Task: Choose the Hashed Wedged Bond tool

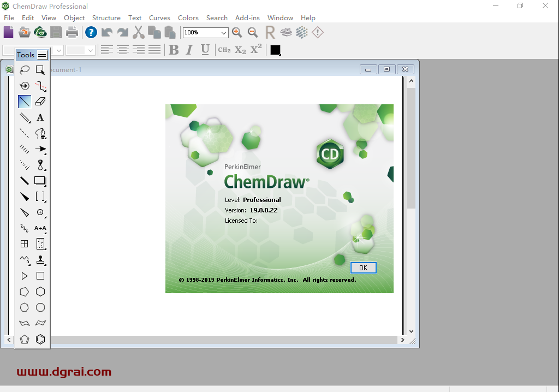Action: [24, 165]
